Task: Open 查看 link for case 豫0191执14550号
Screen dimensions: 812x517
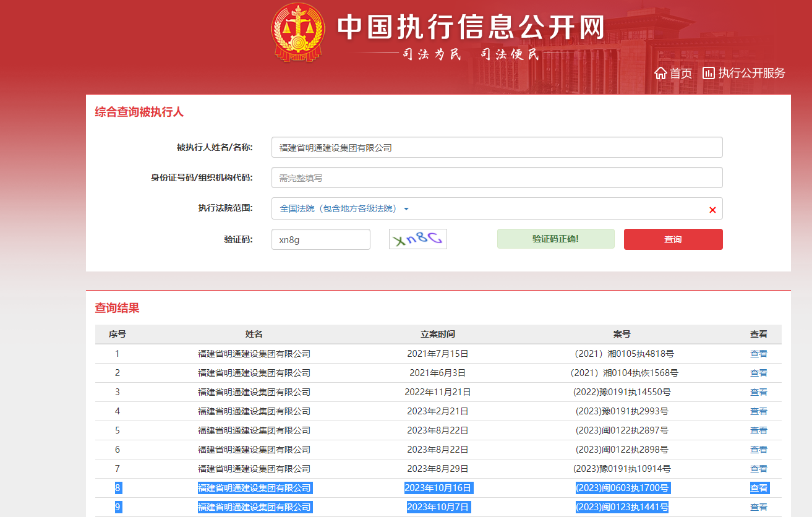Action: click(758, 392)
